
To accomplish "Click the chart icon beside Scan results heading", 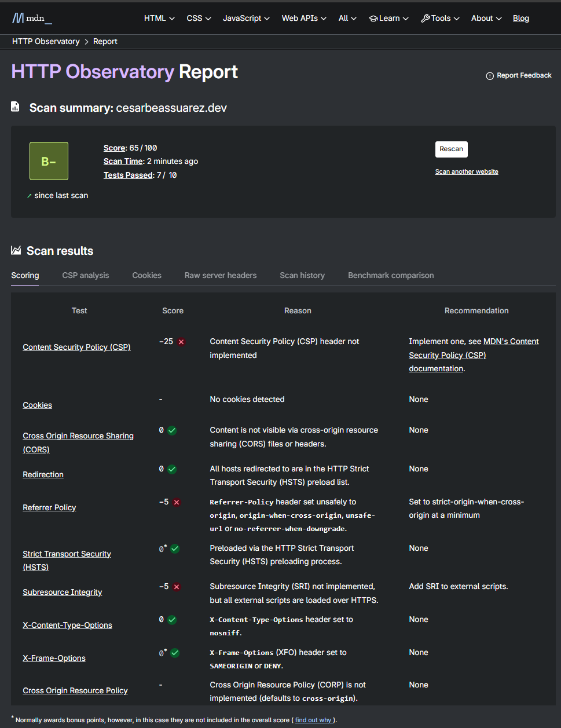I will coord(14,250).
